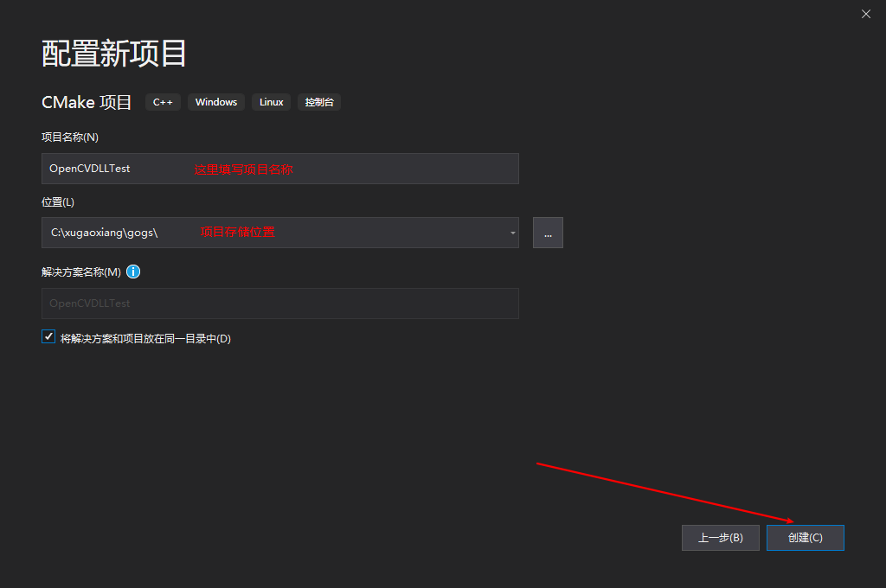The height and width of the screenshot is (588, 886).
Task: Click the CMake 项目 heading
Action: 87,102
